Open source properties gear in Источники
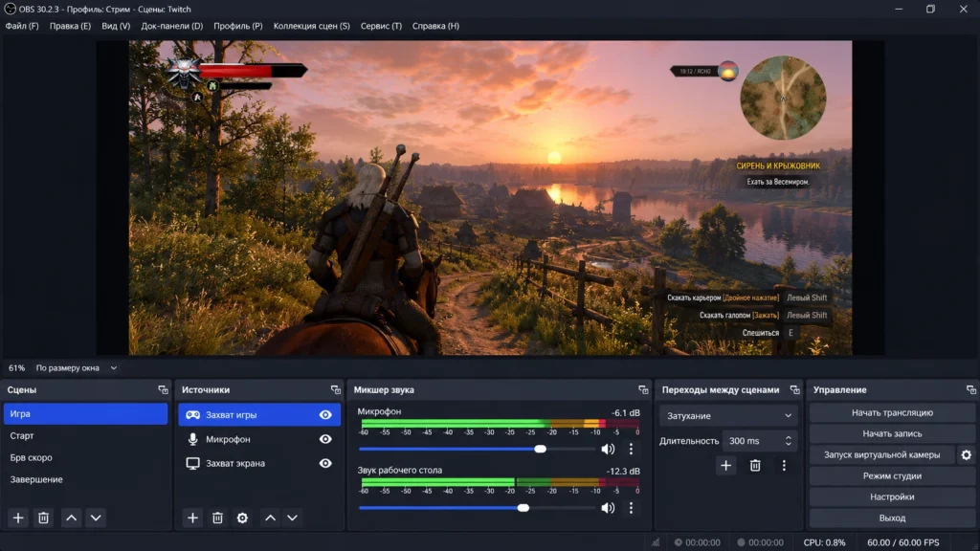The height and width of the screenshot is (551, 980). pyautogui.click(x=242, y=518)
